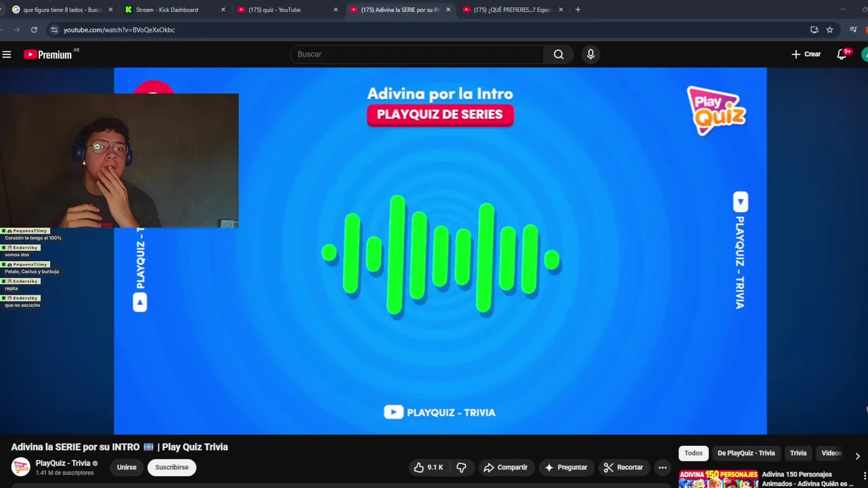Click the video title text
This screenshot has height=488, width=868.
tap(119, 447)
